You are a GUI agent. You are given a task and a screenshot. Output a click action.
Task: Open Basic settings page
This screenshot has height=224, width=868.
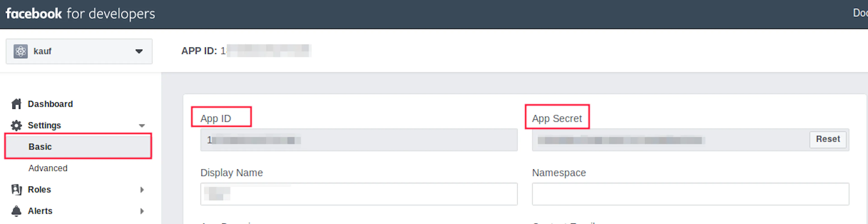[x=78, y=146]
